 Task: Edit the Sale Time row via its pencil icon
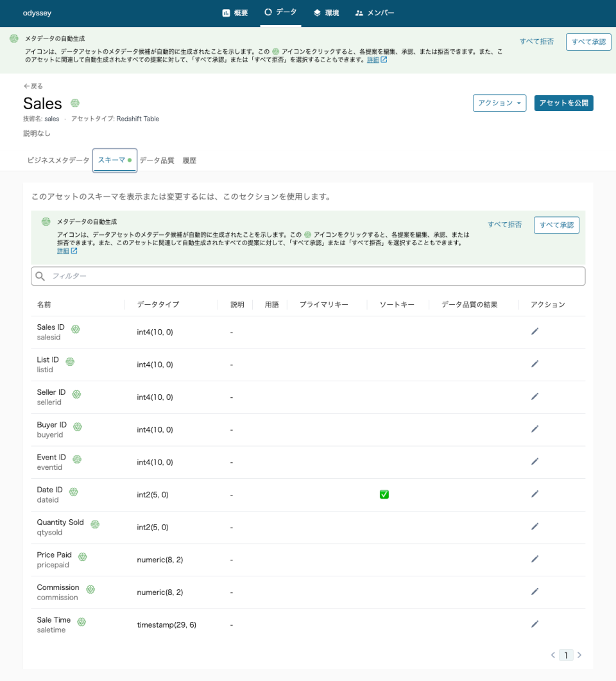(x=535, y=623)
